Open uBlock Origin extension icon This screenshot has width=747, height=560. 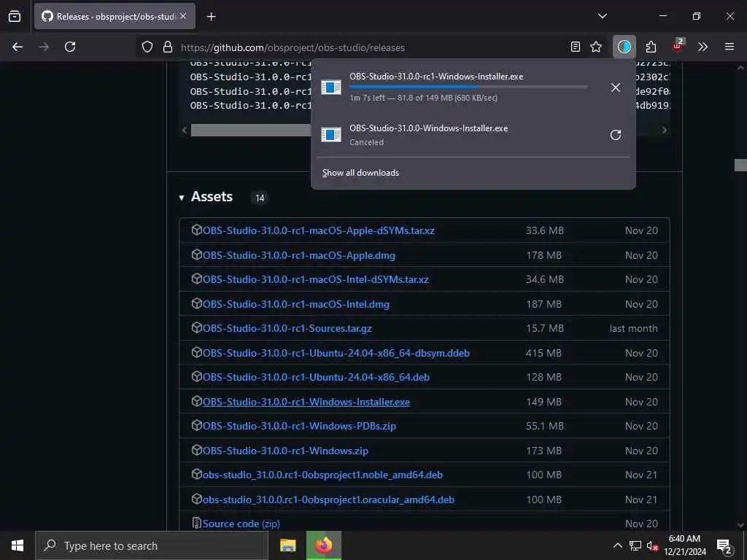(677, 46)
